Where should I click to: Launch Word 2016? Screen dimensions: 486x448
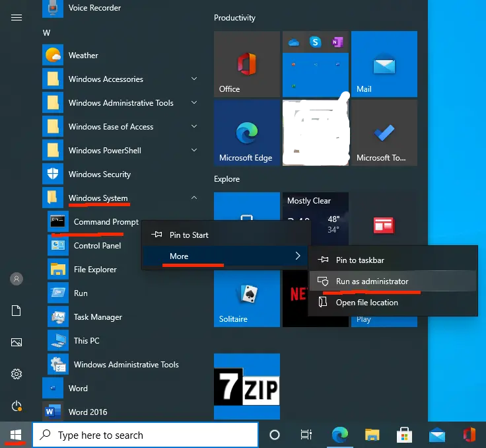click(75, 412)
